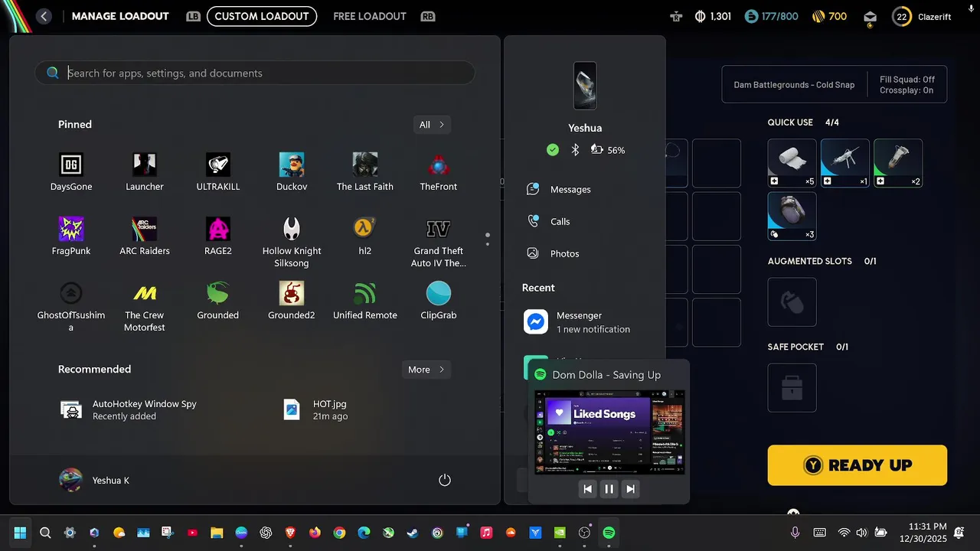Skip to next Spotify track
The width and height of the screenshot is (980, 551).
tap(630, 489)
